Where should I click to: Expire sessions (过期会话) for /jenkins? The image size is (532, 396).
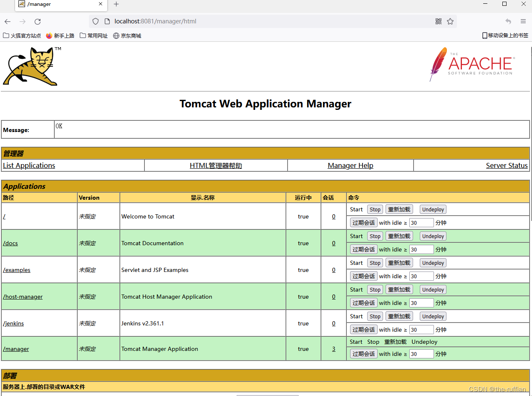pos(364,330)
